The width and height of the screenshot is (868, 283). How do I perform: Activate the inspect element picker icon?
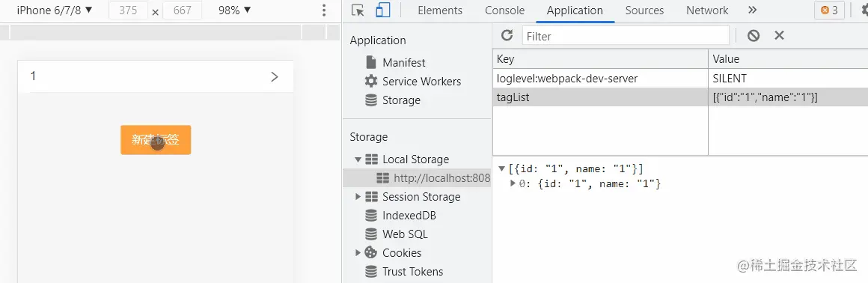358,10
